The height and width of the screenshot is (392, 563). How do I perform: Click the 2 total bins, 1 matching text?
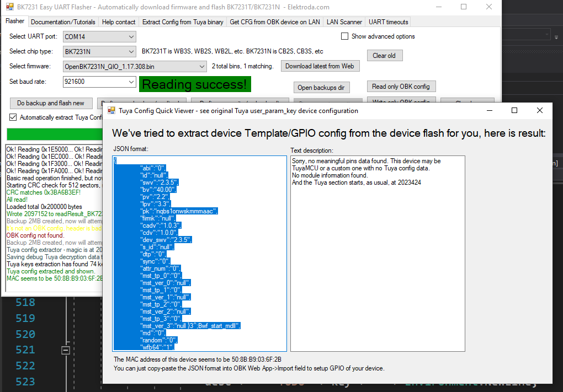point(242,66)
